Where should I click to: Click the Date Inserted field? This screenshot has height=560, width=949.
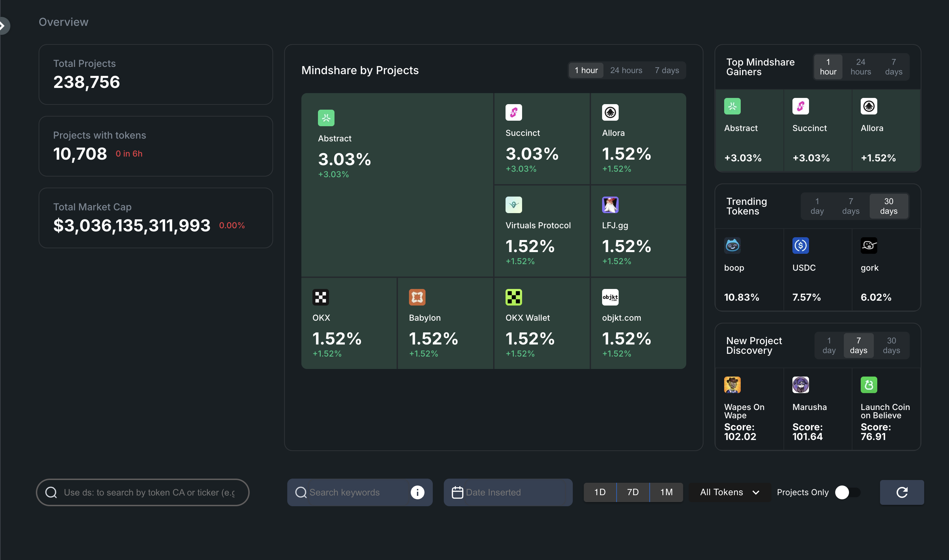point(508,492)
